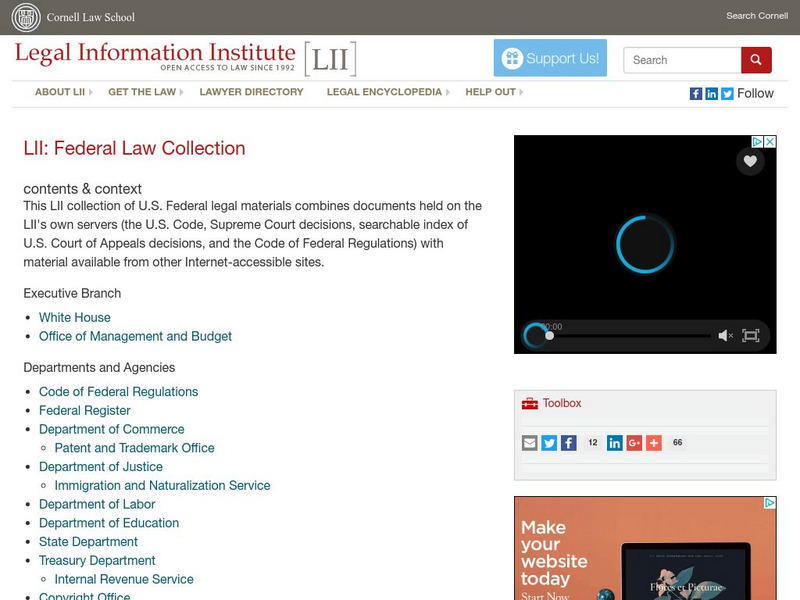The width and height of the screenshot is (800, 600).
Task: Toggle fullscreen on the video player
Action: click(752, 335)
